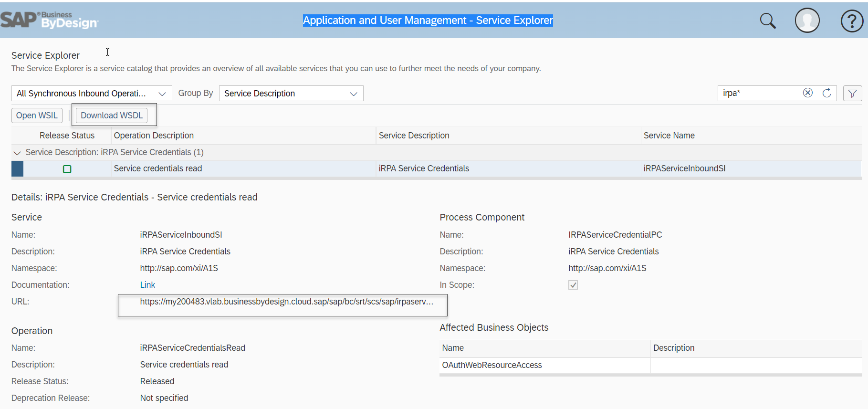
Task: Select the iRPAServiceInboundSI table cell
Action: 752,168
